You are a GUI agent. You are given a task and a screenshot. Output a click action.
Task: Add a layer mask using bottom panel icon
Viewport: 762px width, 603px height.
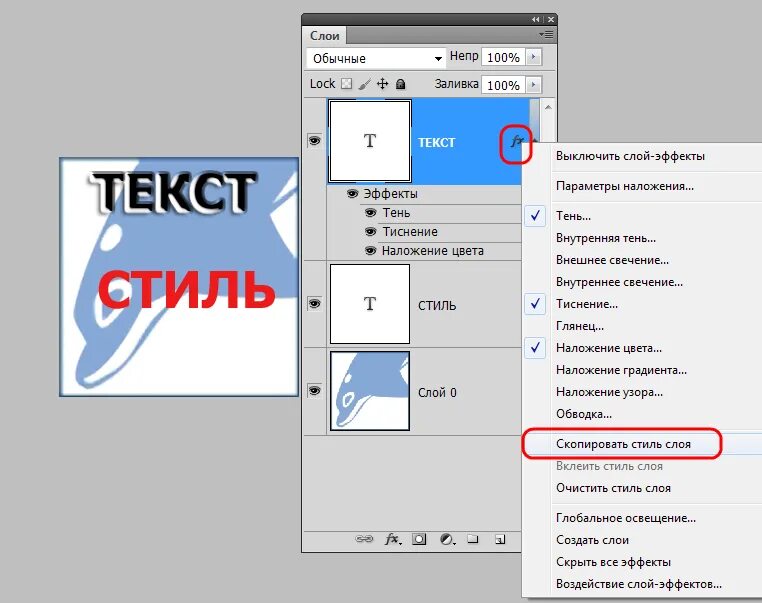tap(419, 539)
